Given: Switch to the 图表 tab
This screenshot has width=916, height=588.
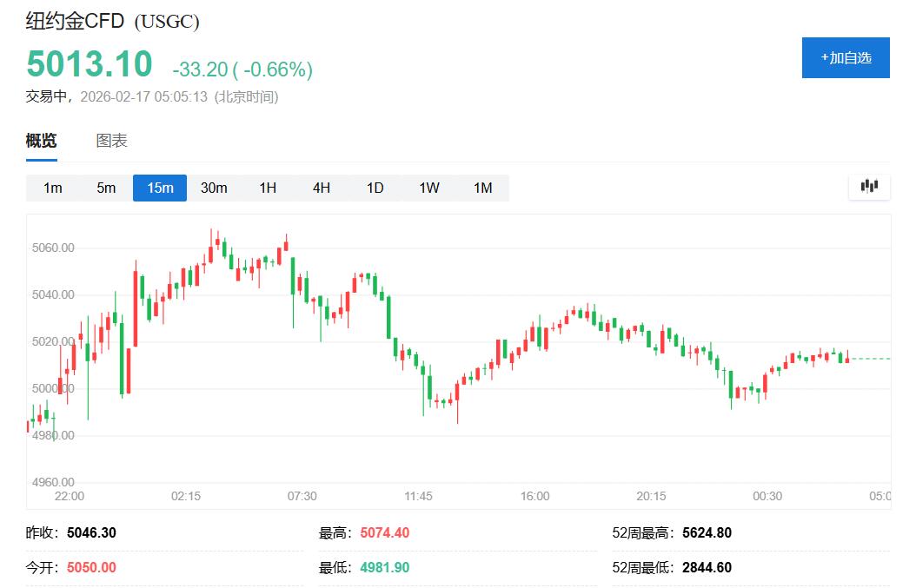Looking at the screenshot, I should 111,141.
